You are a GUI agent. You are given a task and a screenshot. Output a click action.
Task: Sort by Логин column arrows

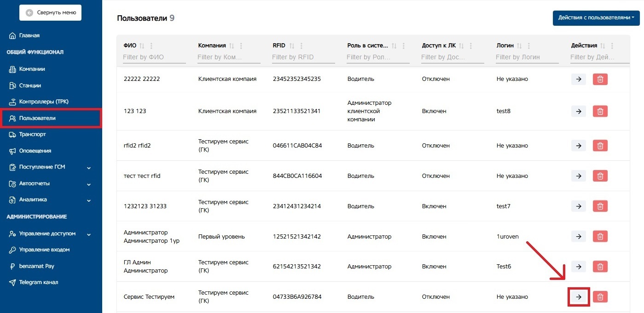(x=519, y=46)
